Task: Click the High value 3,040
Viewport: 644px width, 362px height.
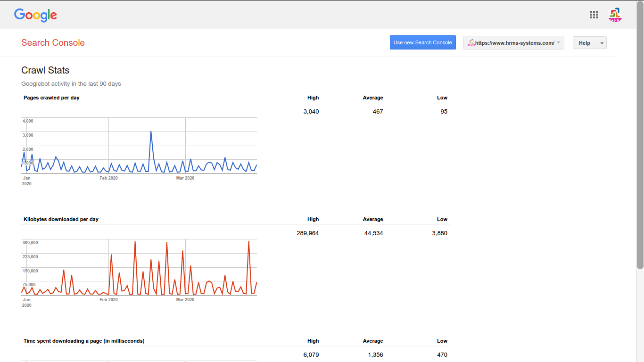Action: [311, 112]
